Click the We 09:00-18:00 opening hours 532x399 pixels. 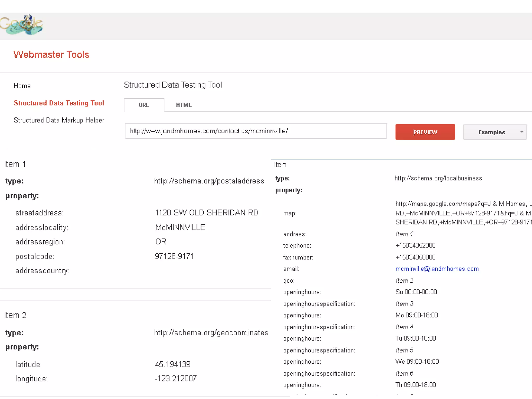tap(417, 362)
